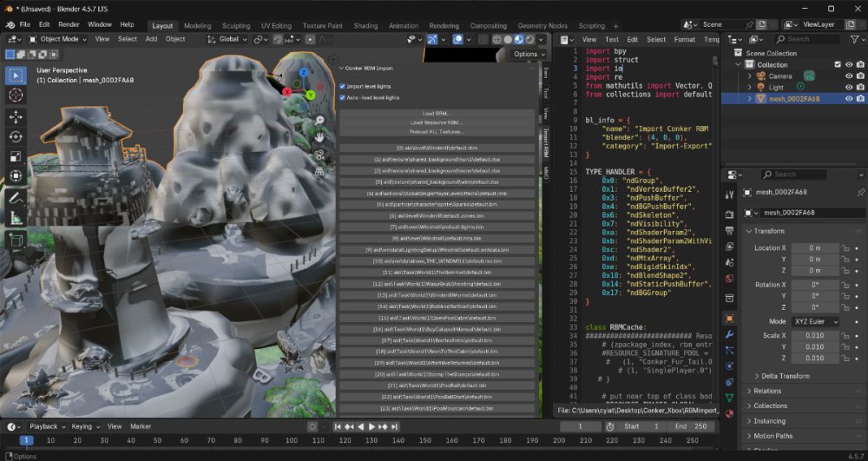
Task: Click the Load Resource RBM... button
Action: [437, 123]
